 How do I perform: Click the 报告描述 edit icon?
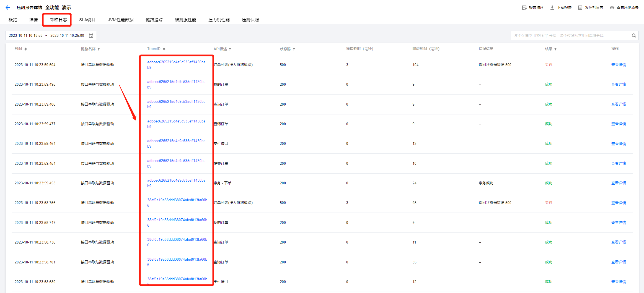click(x=524, y=7)
